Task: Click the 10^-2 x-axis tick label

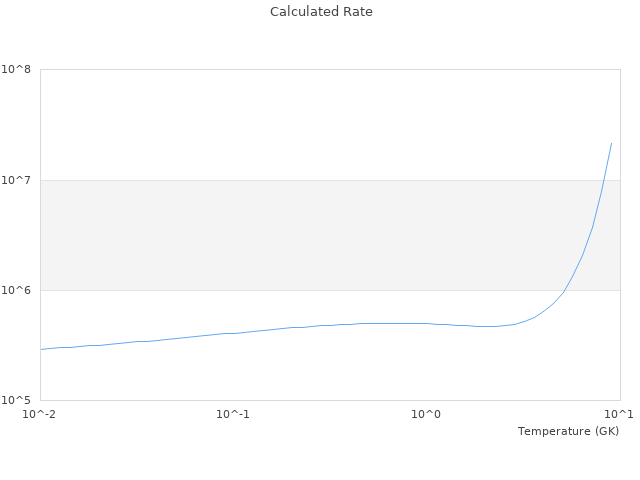Action: tap(39, 414)
